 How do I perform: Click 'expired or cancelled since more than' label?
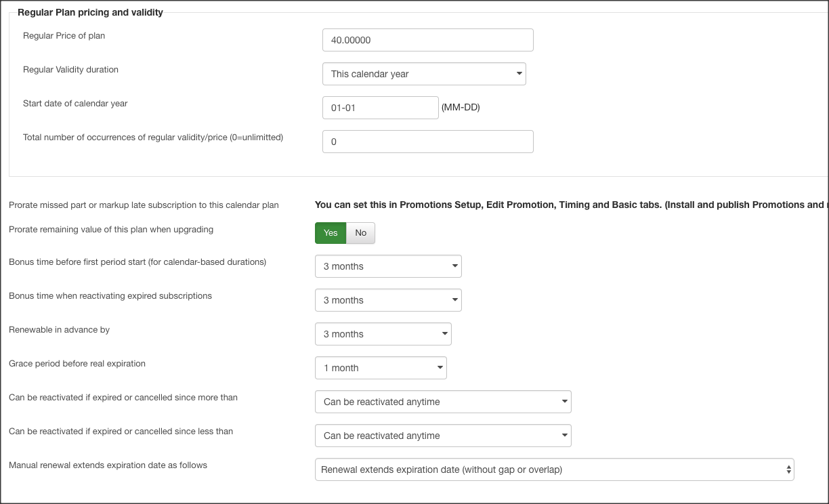[123, 397]
